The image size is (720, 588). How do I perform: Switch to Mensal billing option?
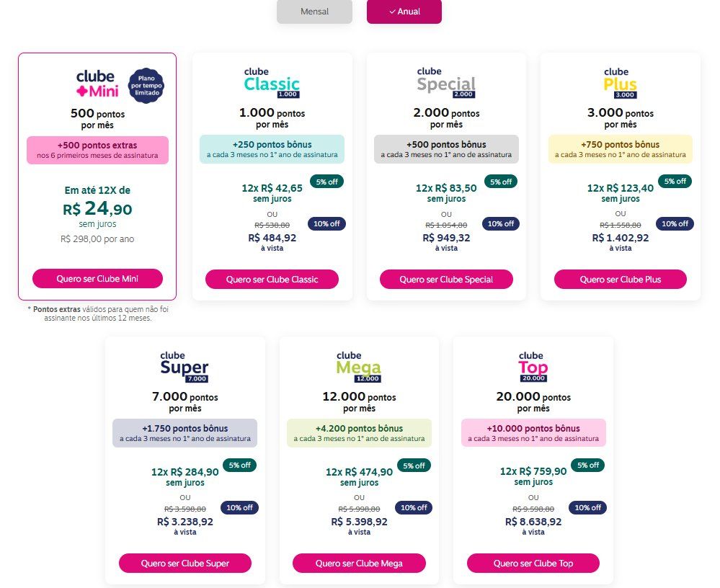pos(314,12)
